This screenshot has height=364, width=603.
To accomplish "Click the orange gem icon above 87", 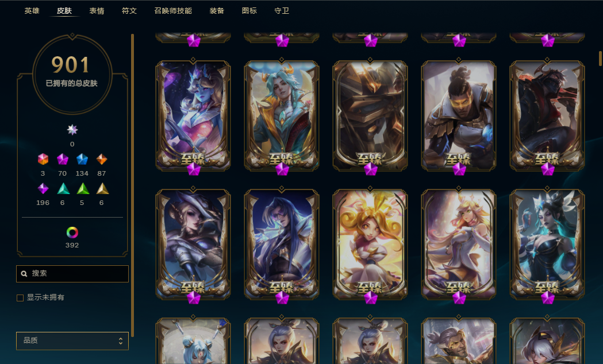I will pos(102,159).
